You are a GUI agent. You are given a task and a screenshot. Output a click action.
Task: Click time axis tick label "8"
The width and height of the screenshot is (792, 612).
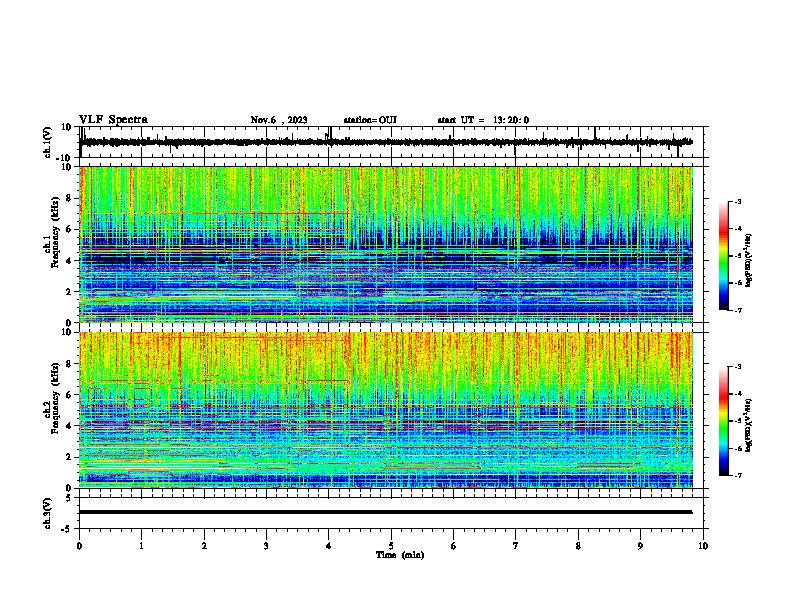(x=578, y=546)
